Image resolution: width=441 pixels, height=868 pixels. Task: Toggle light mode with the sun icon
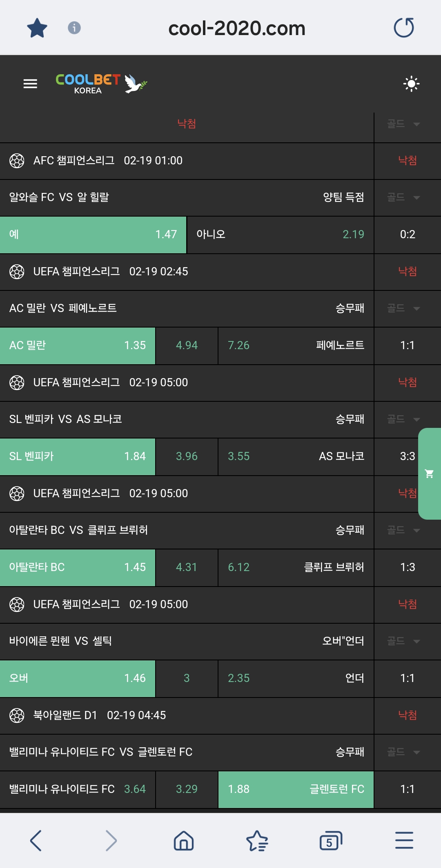click(x=411, y=84)
